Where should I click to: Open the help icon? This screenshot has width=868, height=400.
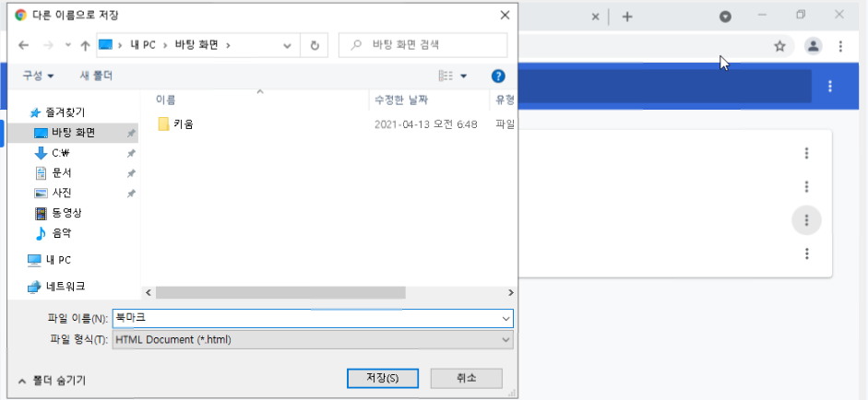[498, 76]
